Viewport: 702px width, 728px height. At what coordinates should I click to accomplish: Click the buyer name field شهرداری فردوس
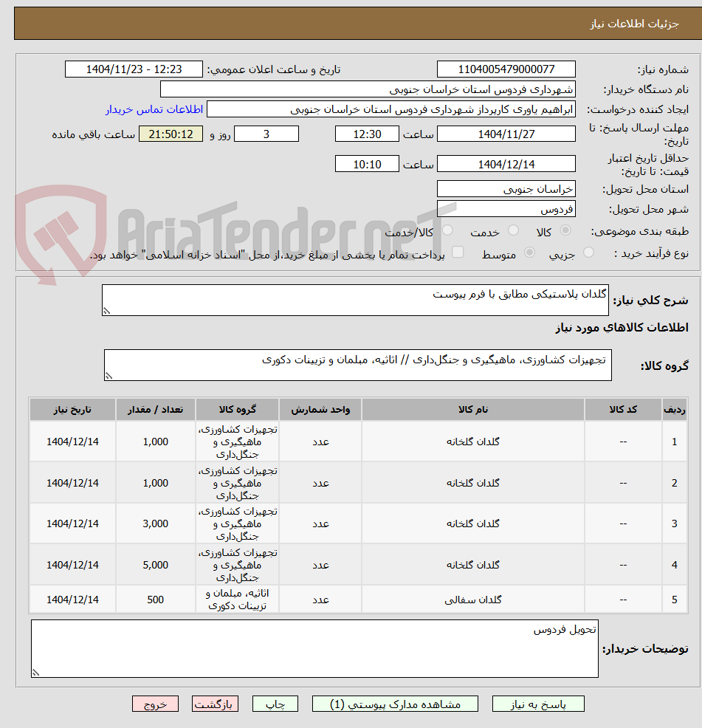[x=368, y=89]
